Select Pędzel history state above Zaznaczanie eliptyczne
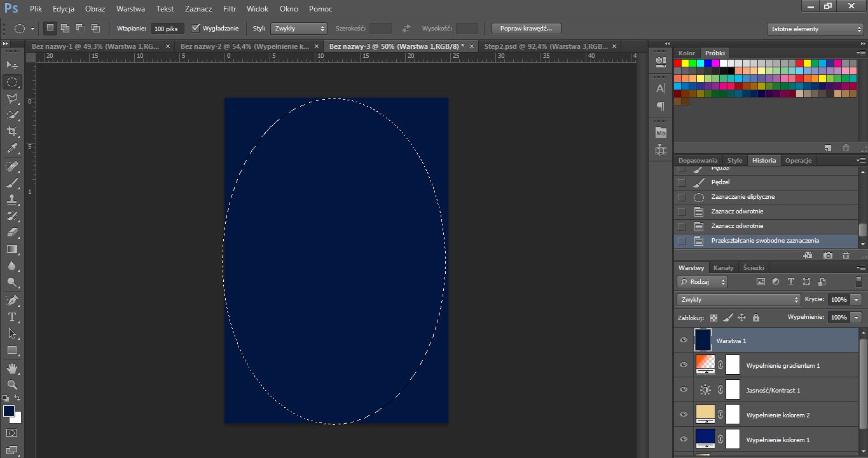Viewport: 868px width, 458px height. click(766, 182)
